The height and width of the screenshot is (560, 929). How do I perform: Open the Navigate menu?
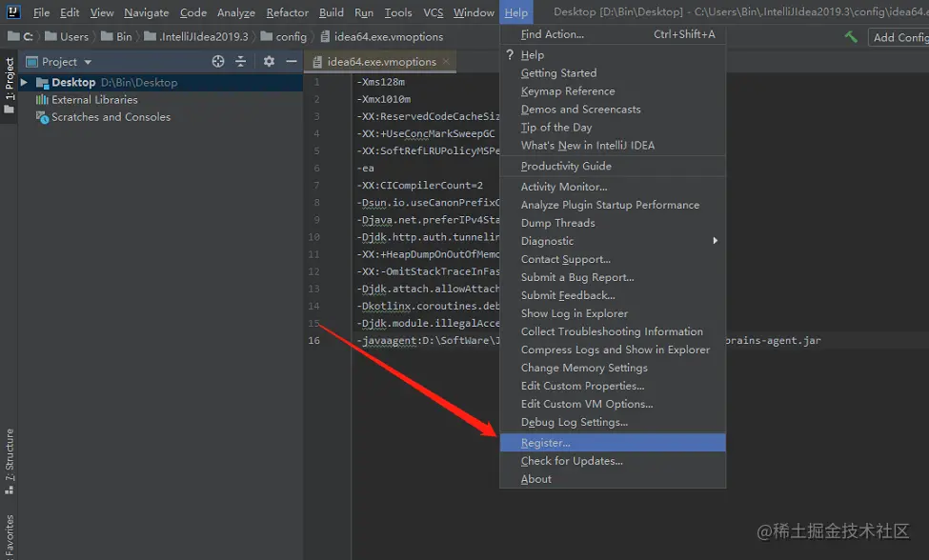147,12
